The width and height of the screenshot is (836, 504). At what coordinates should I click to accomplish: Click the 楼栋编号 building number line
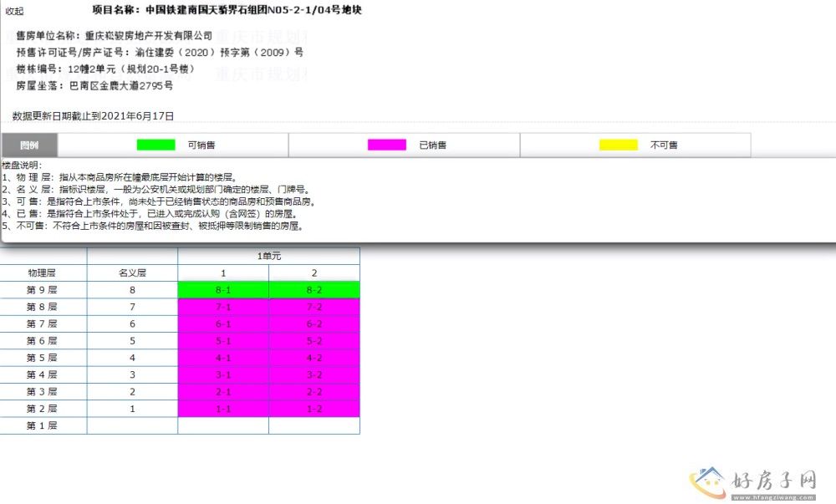[x=105, y=69]
